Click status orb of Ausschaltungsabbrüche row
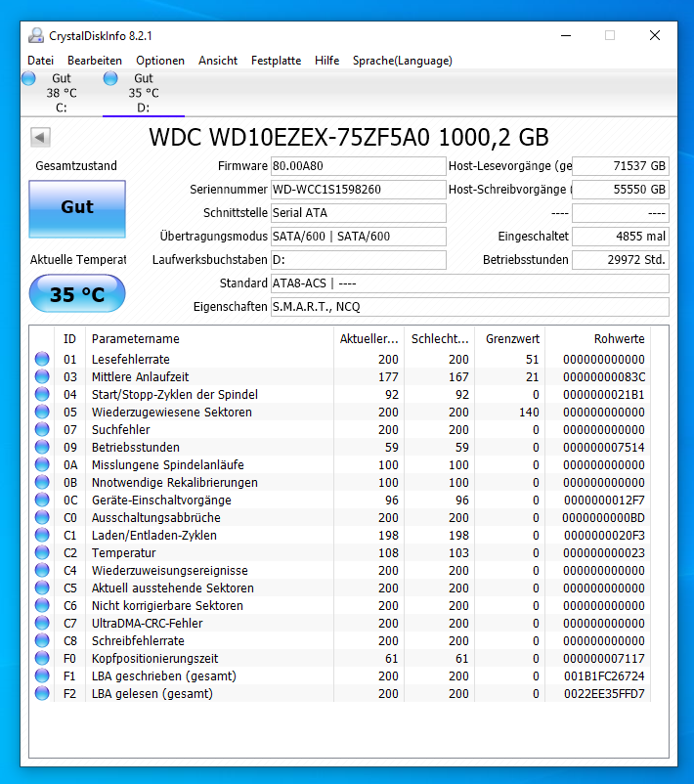This screenshot has width=694, height=784. 42,517
